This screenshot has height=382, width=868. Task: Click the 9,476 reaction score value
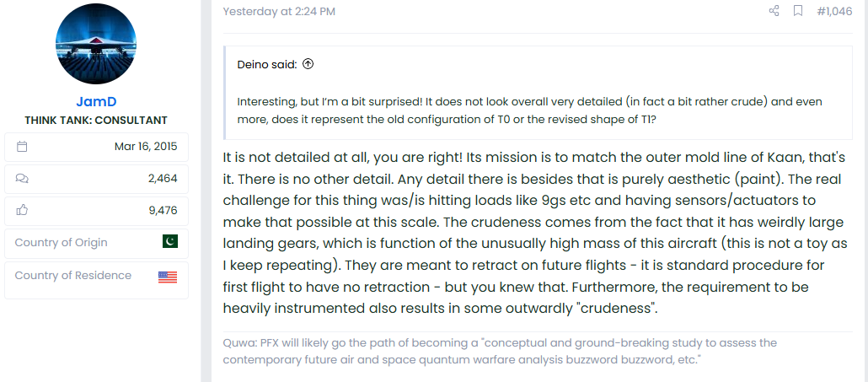pos(163,210)
